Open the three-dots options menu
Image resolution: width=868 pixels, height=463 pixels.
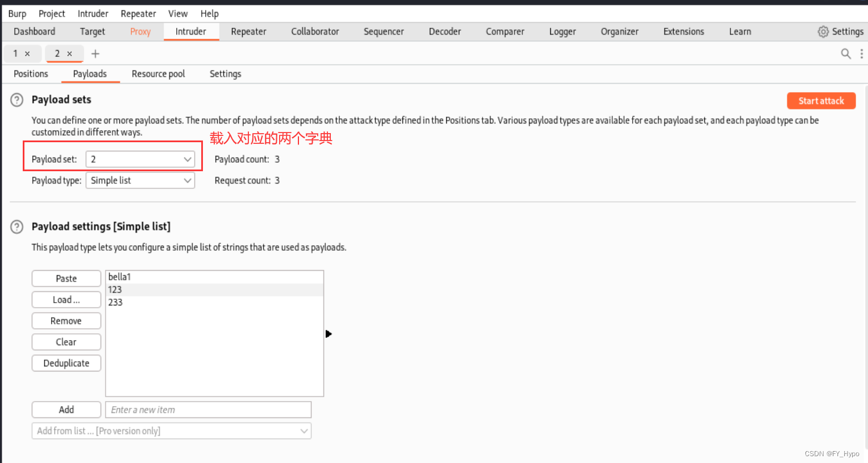tap(862, 53)
